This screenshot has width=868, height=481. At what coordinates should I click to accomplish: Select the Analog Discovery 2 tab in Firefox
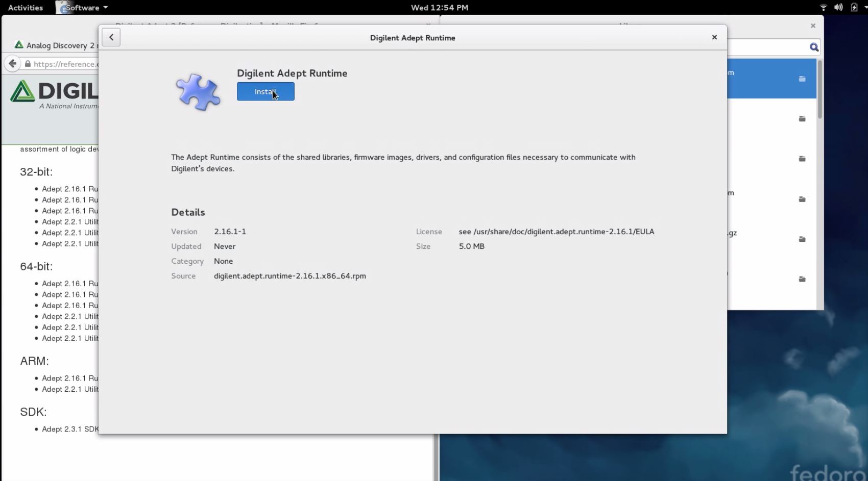tap(56, 45)
